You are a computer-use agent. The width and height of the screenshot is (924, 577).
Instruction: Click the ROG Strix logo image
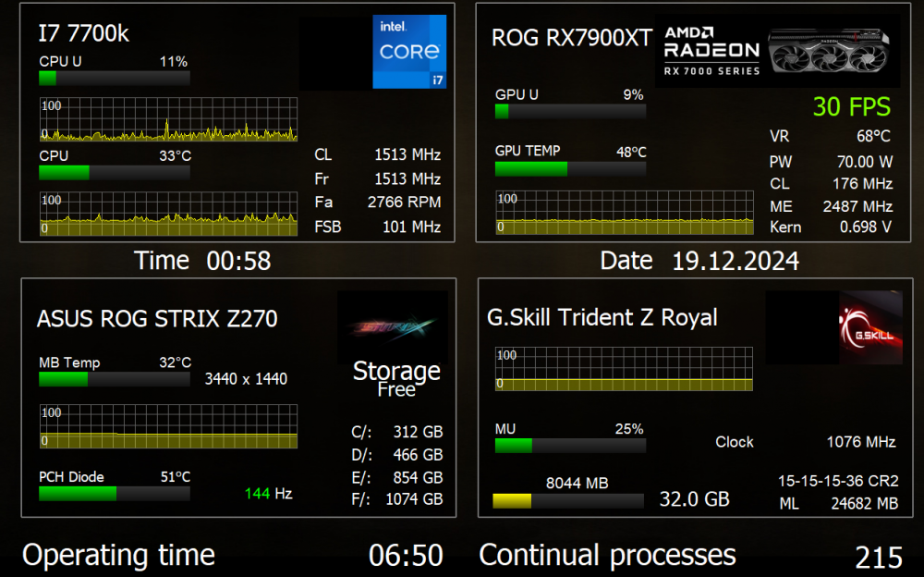coord(393,327)
